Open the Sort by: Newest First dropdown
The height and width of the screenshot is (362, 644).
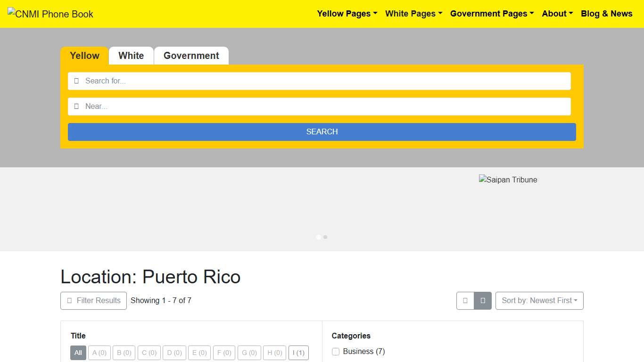[x=539, y=300]
